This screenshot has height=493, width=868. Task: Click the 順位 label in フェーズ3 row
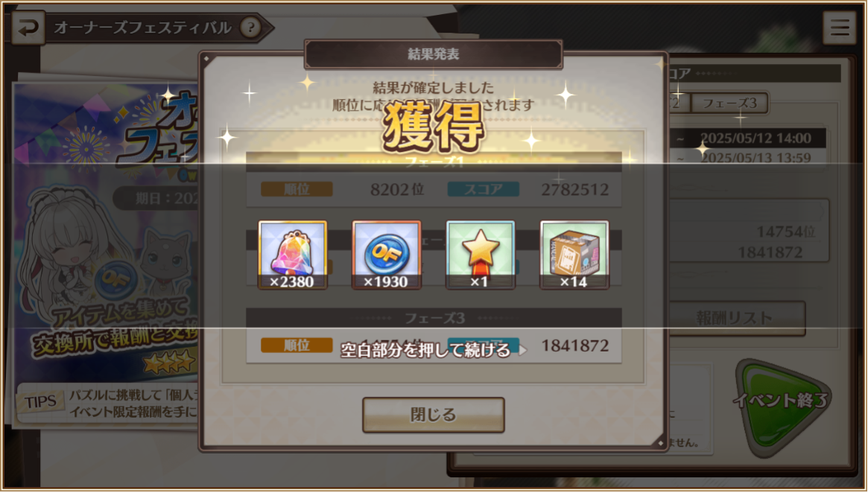click(297, 346)
